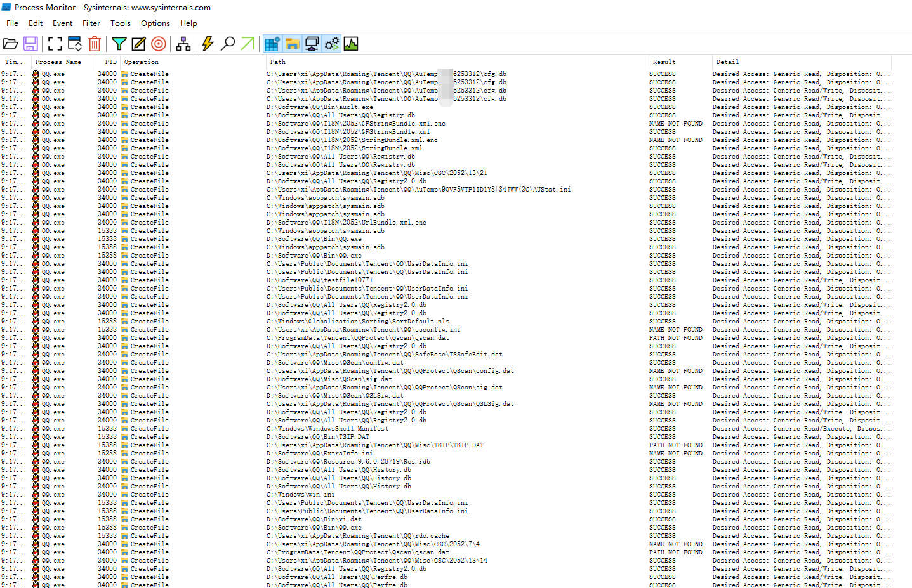Toggle Show Profiling Events button
This screenshot has width=912, height=588.
[351, 44]
